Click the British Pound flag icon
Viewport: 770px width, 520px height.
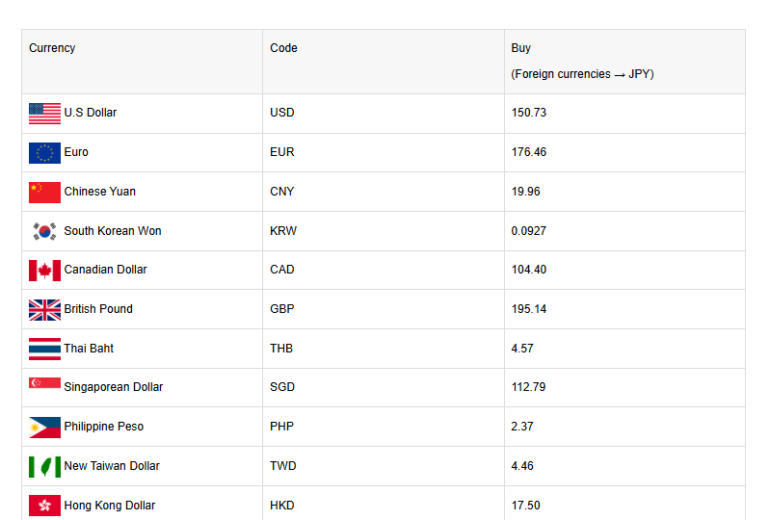click(x=45, y=309)
